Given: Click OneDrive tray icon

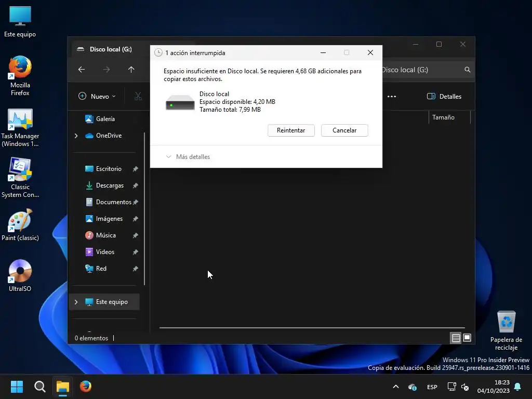Looking at the screenshot, I should (413, 387).
